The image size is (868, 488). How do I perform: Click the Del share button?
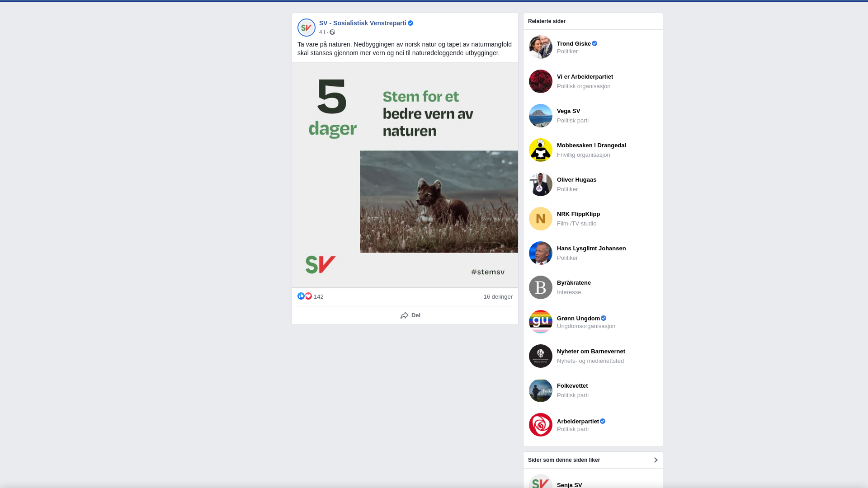coord(410,315)
